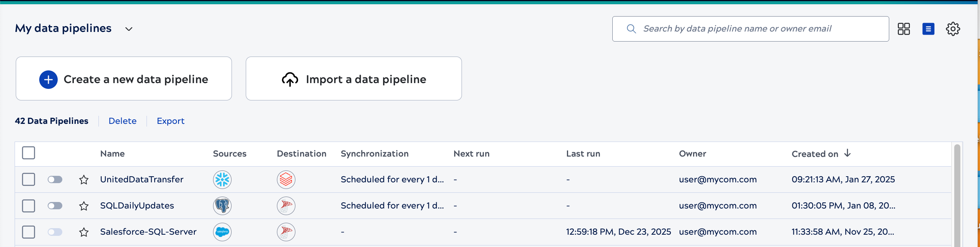Check the Salesforce-SQL-Server row checkbox
Viewport: 980px width, 247px height.
[28, 232]
